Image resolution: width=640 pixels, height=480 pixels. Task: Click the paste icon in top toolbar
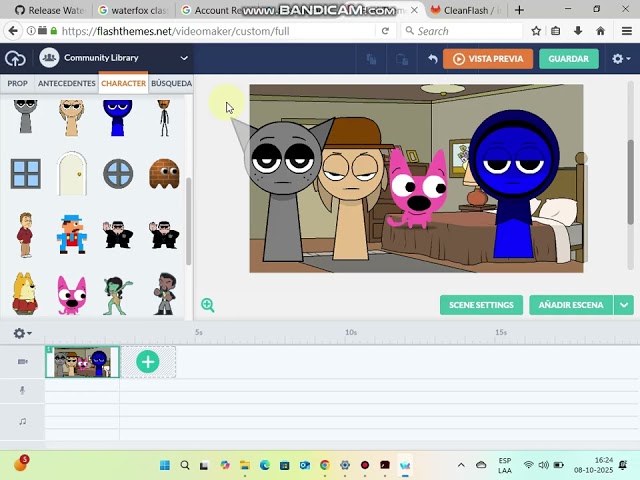tap(402, 59)
